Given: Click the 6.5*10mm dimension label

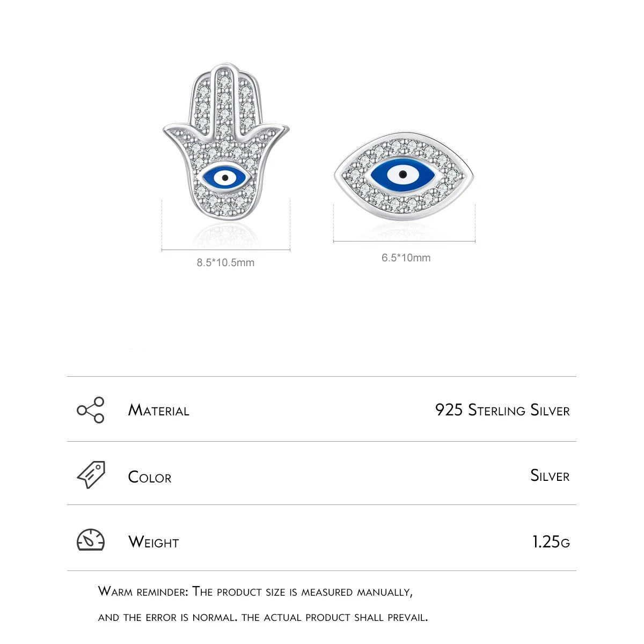Looking at the screenshot, I should coord(406,258).
